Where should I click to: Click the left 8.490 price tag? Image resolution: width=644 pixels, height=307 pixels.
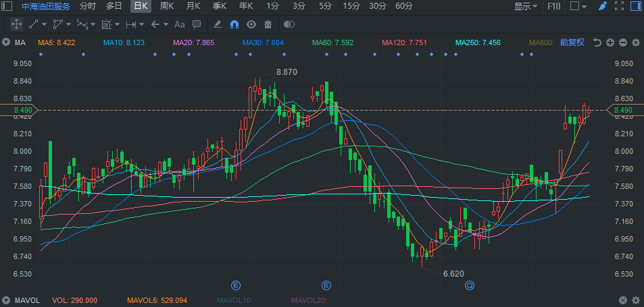[x=19, y=110]
